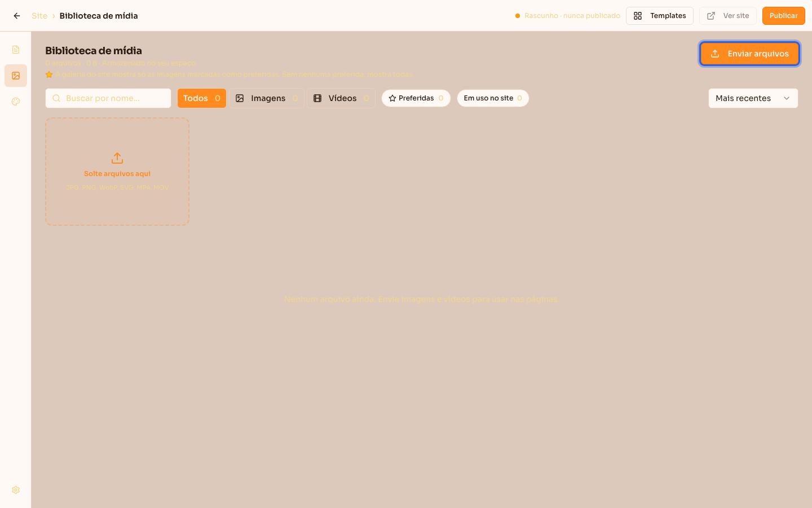
Task: Open the pages icon in the sidebar
Action: 16,50
